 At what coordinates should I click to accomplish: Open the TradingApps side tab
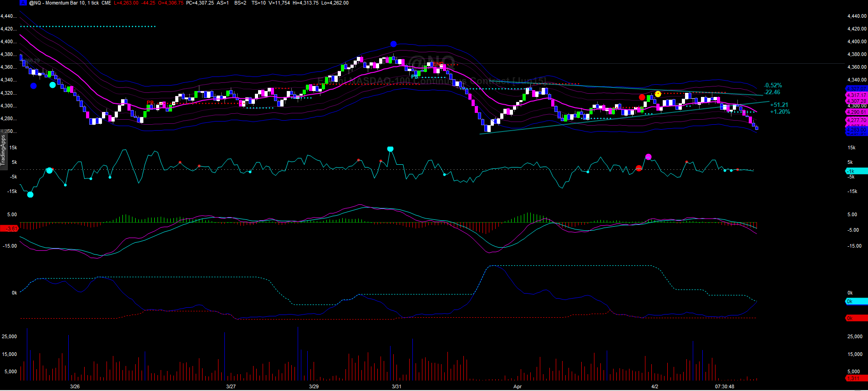point(3,151)
